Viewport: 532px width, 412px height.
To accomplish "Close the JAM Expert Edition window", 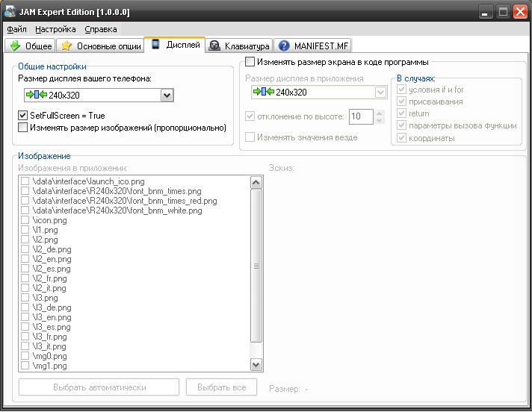I will [520, 12].
